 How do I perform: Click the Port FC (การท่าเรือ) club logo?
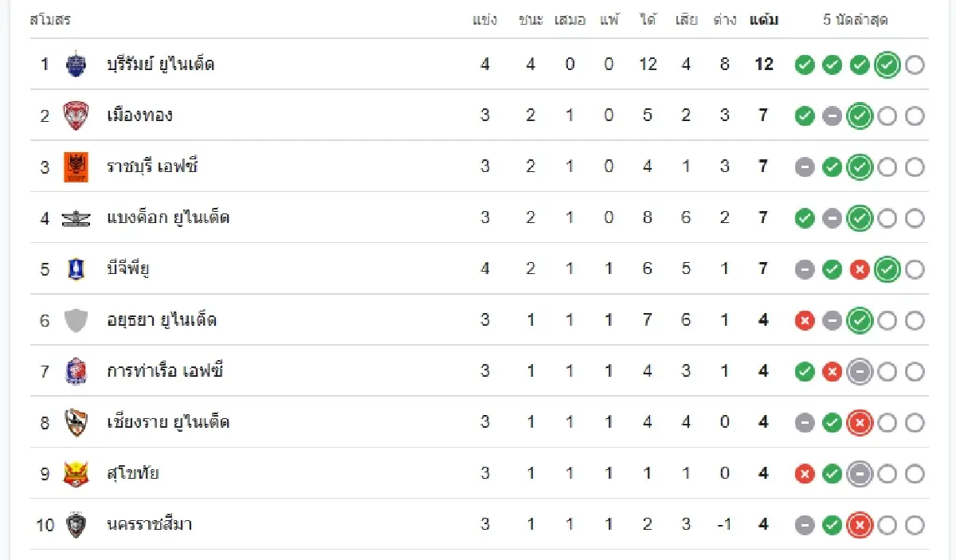[x=76, y=371]
